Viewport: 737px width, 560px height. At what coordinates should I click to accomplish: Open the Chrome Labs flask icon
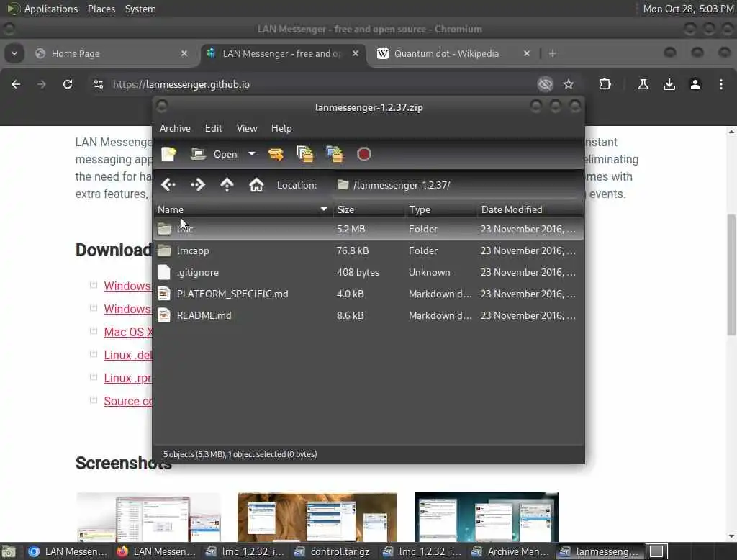coord(643,84)
